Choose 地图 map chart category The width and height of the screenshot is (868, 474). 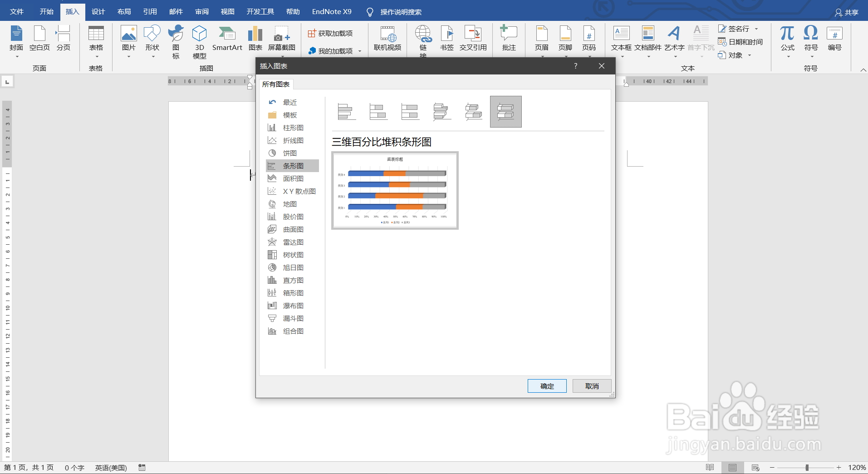(292, 204)
